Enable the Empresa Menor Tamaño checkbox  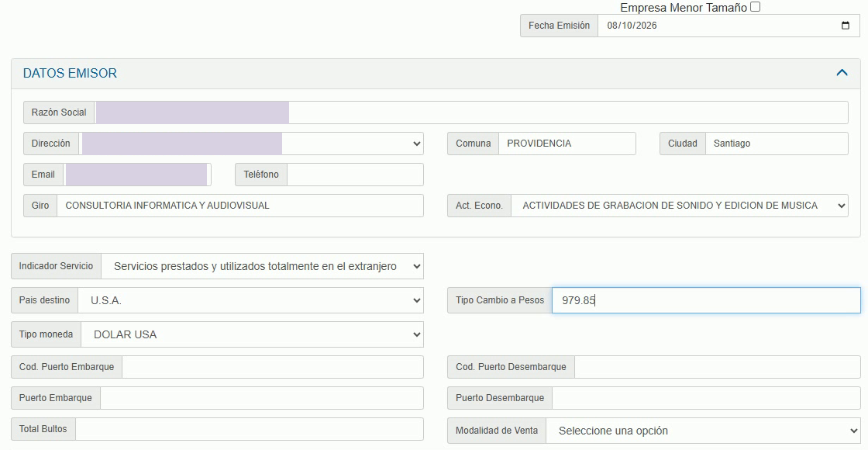(x=755, y=7)
